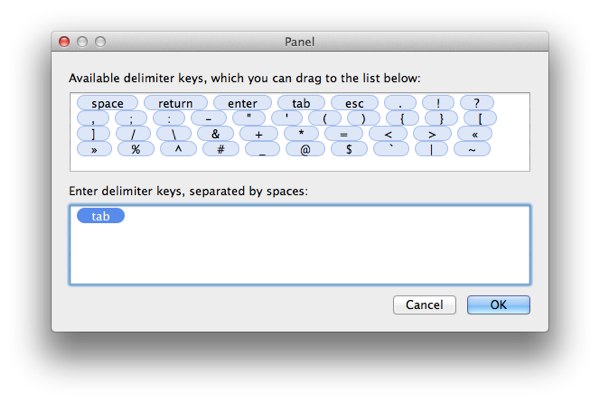This screenshot has width=600, height=403.
Task: Choose the plus sign token
Action: [x=259, y=134]
